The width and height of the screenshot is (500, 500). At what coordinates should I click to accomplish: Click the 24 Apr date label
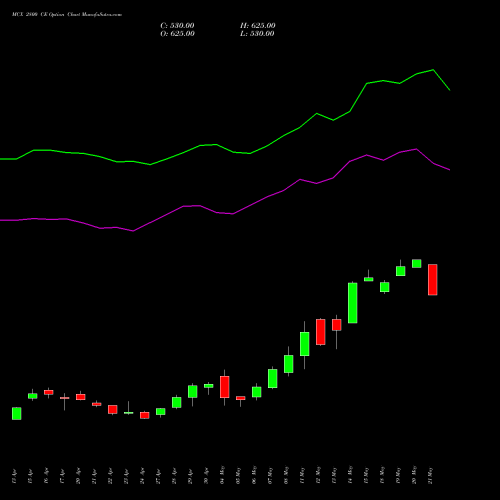(x=142, y=476)
